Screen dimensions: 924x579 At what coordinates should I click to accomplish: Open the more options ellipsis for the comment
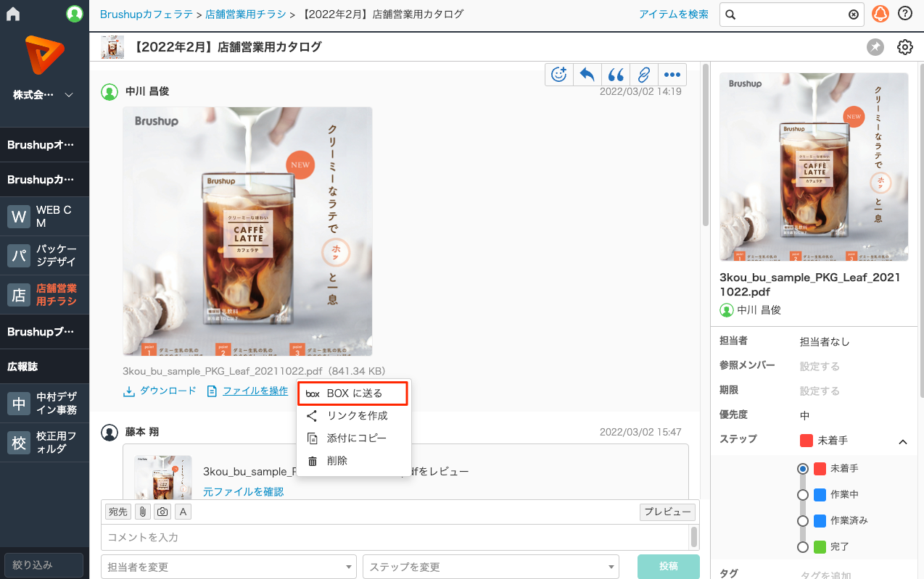[x=672, y=74]
